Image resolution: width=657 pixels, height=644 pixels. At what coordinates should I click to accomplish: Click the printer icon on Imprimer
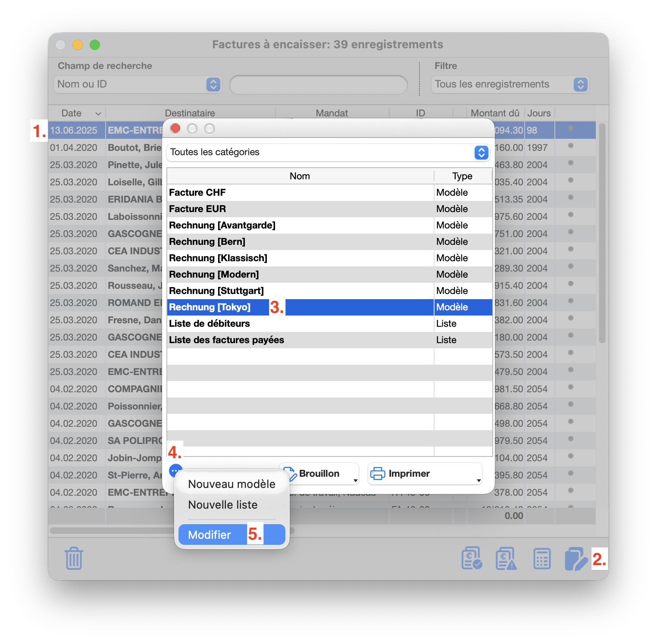click(x=378, y=473)
